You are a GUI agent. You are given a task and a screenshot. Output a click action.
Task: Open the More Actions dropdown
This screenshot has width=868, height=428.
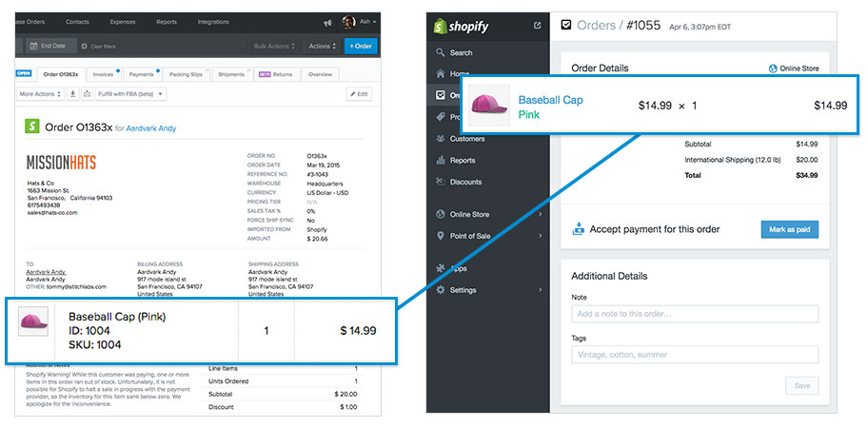40,94
